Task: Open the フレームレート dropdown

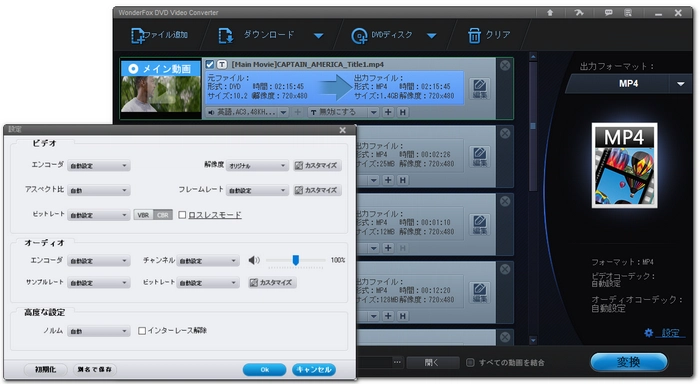Action: click(257, 190)
